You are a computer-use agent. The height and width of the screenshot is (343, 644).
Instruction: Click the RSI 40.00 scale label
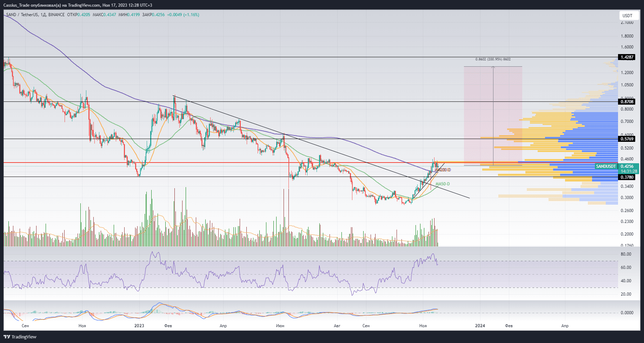click(x=626, y=281)
